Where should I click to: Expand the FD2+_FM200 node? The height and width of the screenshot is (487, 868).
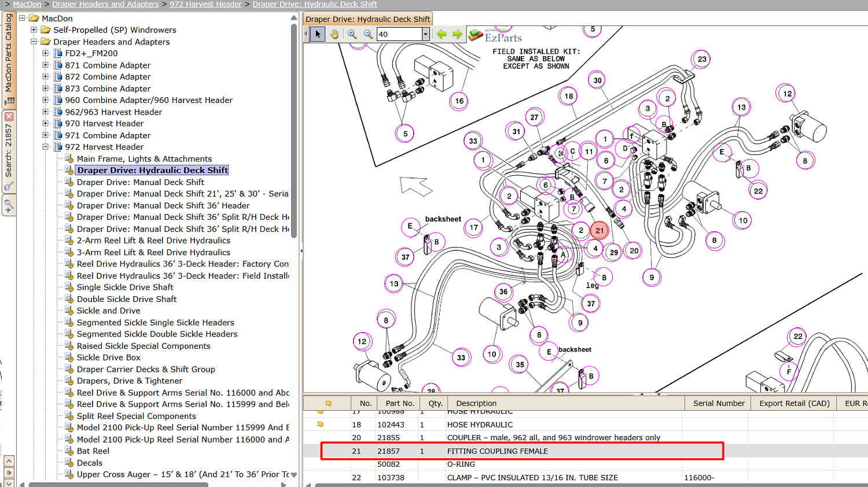click(45, 53)
